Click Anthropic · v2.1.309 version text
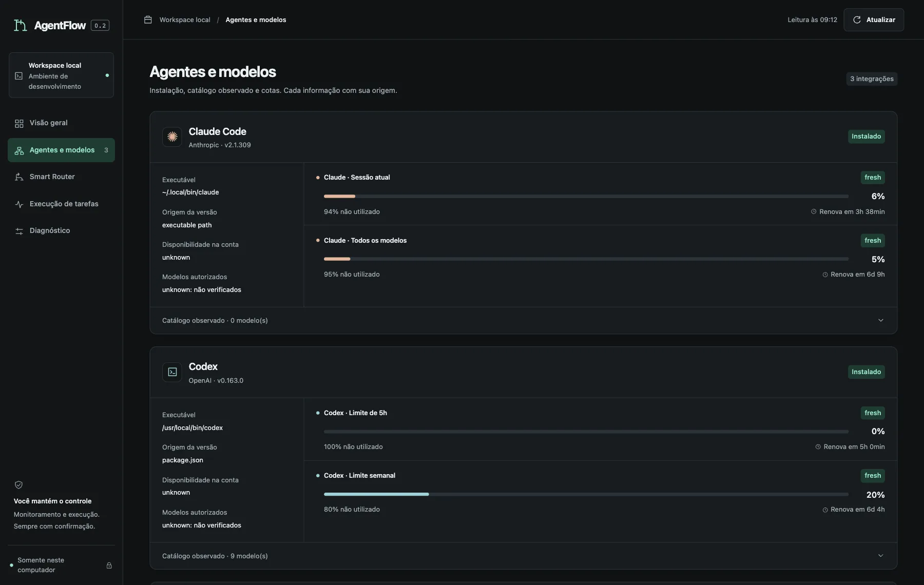Viewport: 924px width, 585px height. 220,145
